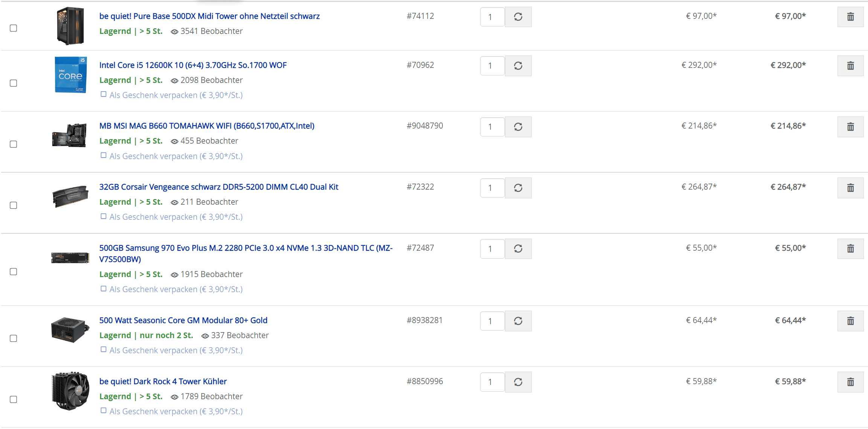Check gift wrap option for Corsair Vengeance
Viewport: 868px width, 429px height.
coord(104,216)
